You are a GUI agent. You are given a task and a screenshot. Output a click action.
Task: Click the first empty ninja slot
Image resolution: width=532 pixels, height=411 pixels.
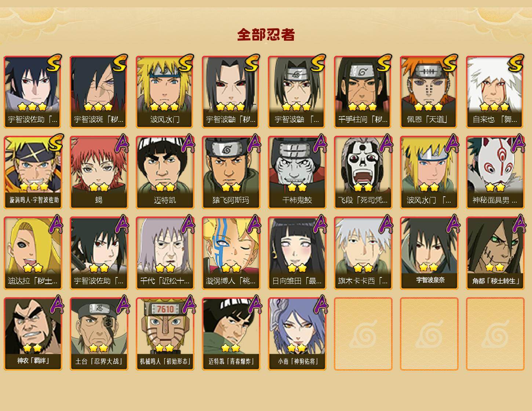(x=363, y=334)
